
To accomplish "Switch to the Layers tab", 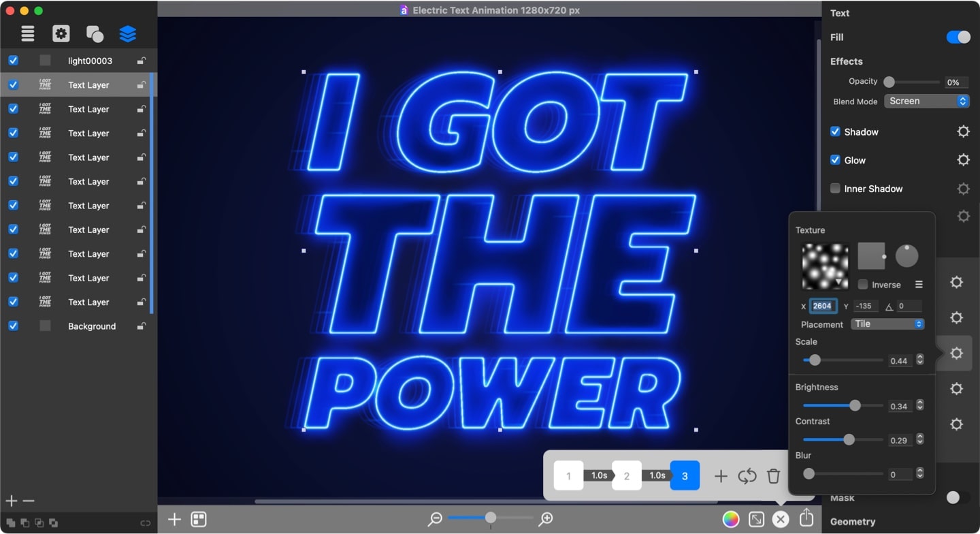I will point(127,33).
